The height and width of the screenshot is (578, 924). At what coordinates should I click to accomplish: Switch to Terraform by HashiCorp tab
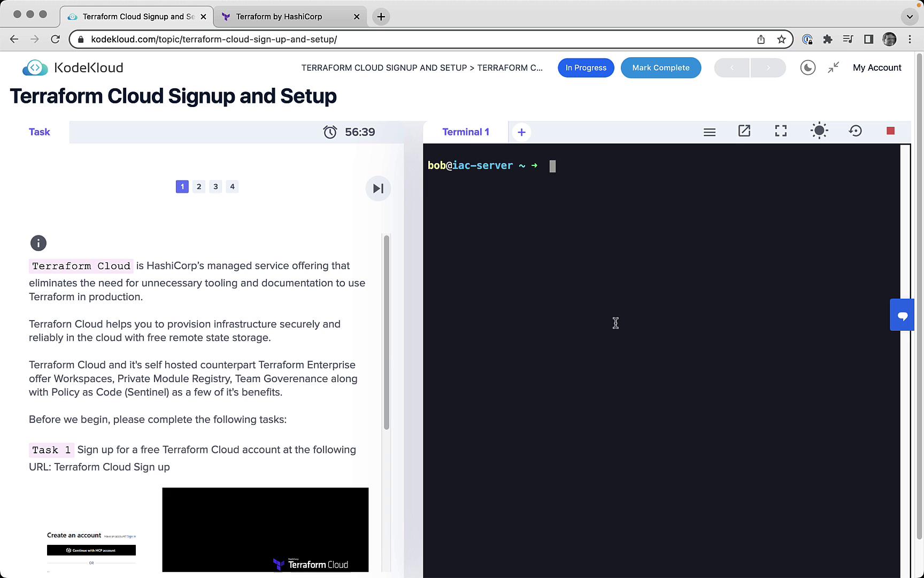click(290, 17)
